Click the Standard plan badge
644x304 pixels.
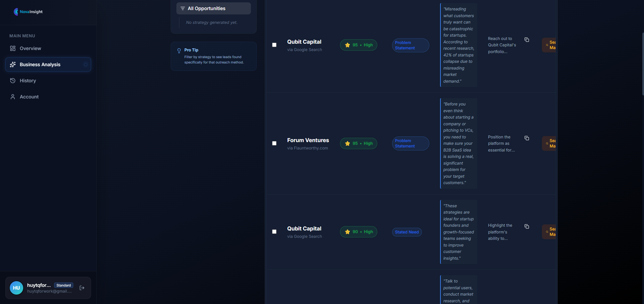(63, 285)
